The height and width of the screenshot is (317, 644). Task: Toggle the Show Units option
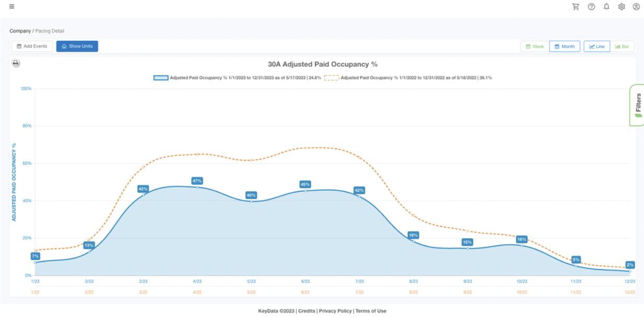[x=77, y=46]
